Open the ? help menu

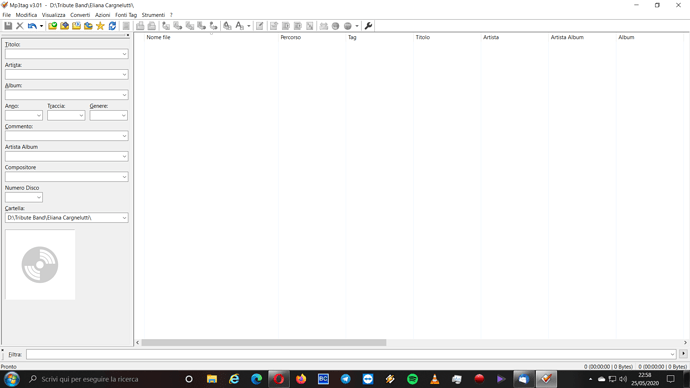171,15
